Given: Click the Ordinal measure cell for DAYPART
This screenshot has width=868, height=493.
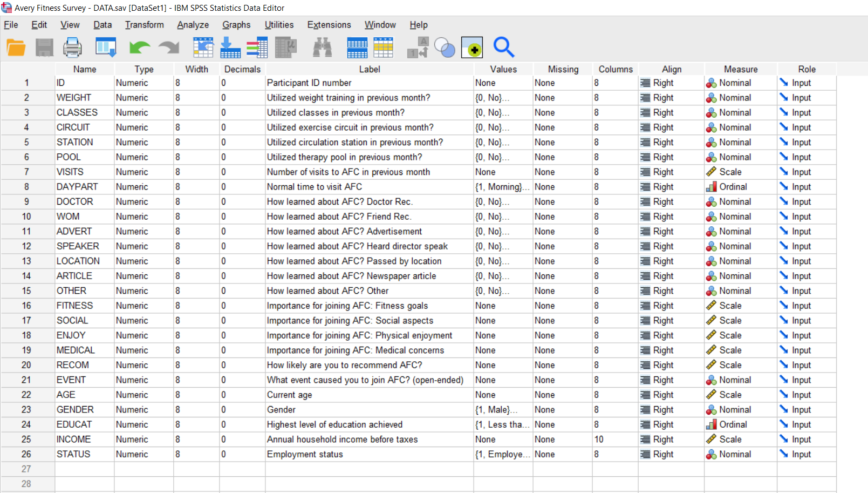Looking at the screenshot, I should tap(741, 187).
